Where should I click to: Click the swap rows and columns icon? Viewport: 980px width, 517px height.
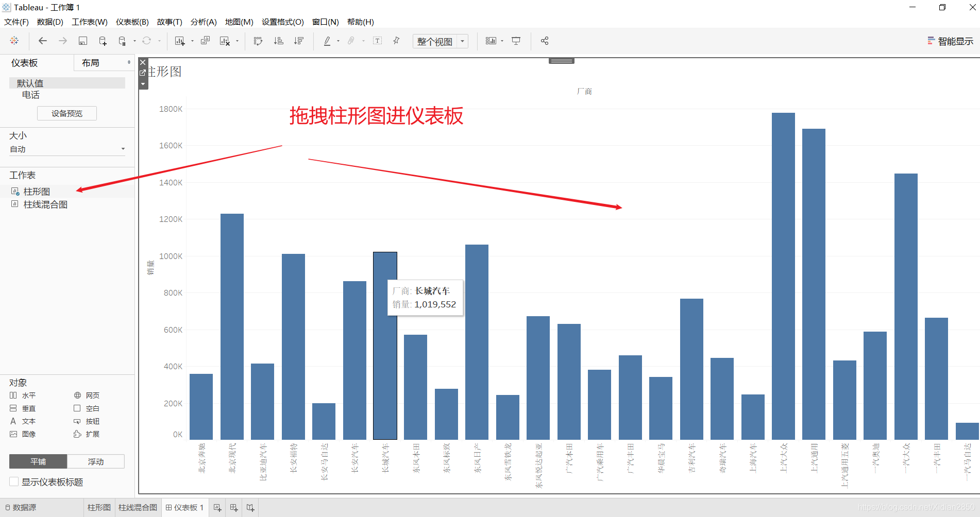[258, 41]
